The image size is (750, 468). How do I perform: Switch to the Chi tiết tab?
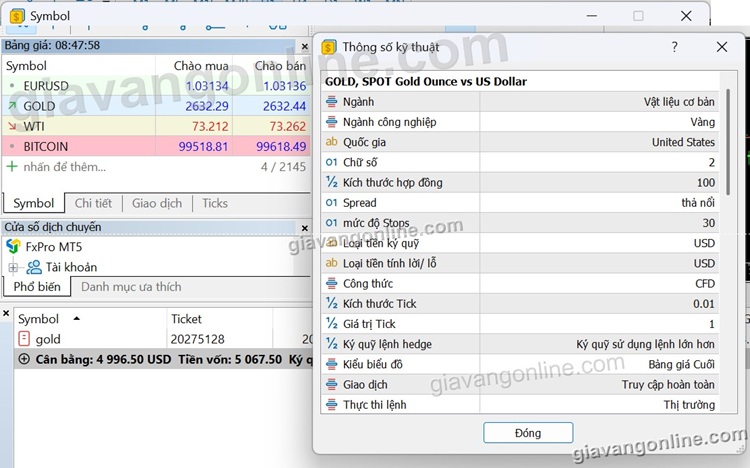94,203
